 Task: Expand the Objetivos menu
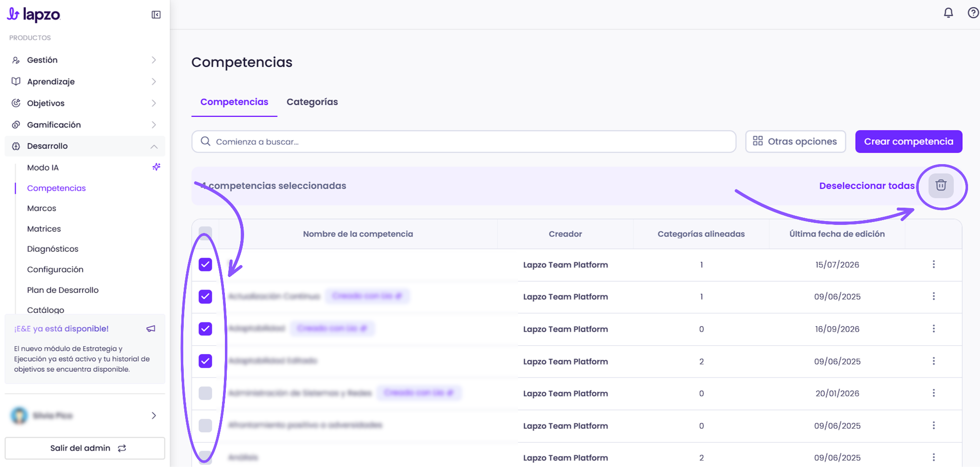[85, 103]
